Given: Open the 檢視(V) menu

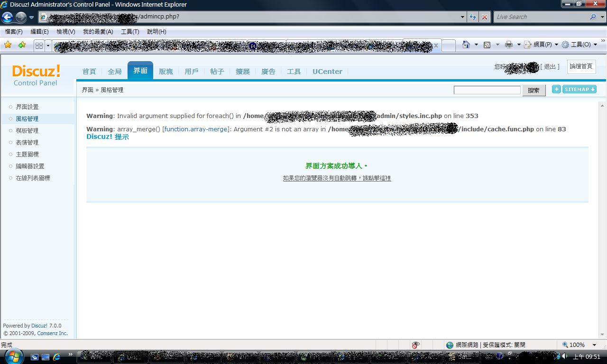Looking at the screenshot, I should [65, 32].
